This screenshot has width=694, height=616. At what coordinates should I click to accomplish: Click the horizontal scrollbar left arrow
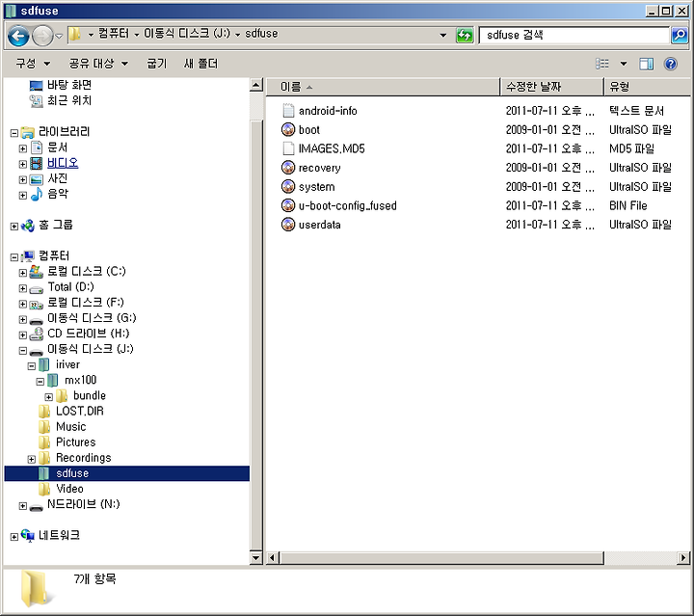(273, 558)
